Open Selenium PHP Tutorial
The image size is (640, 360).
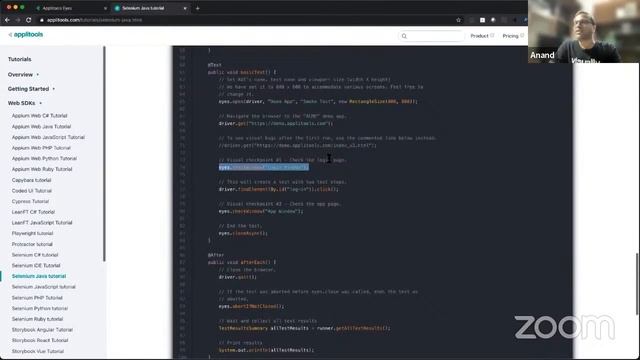(37, 298)
